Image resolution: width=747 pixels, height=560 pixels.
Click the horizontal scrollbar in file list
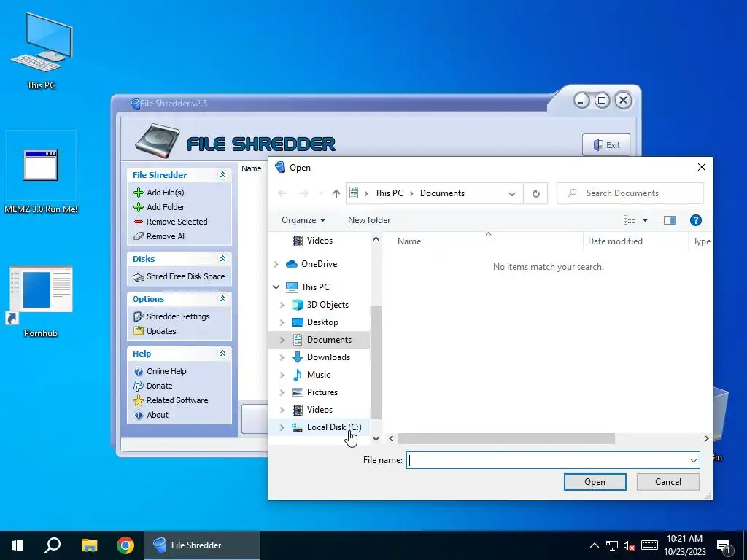pos(506,438)
